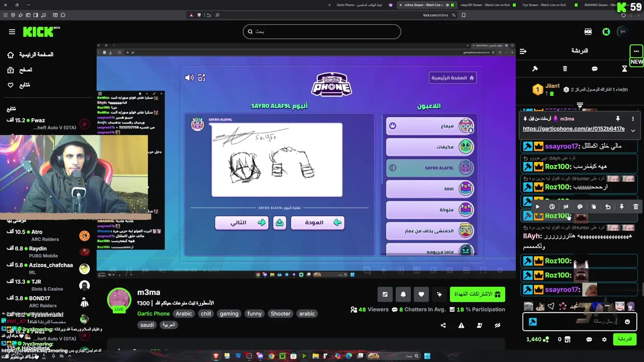Click the pin icon on pinned message

(618, 119)
